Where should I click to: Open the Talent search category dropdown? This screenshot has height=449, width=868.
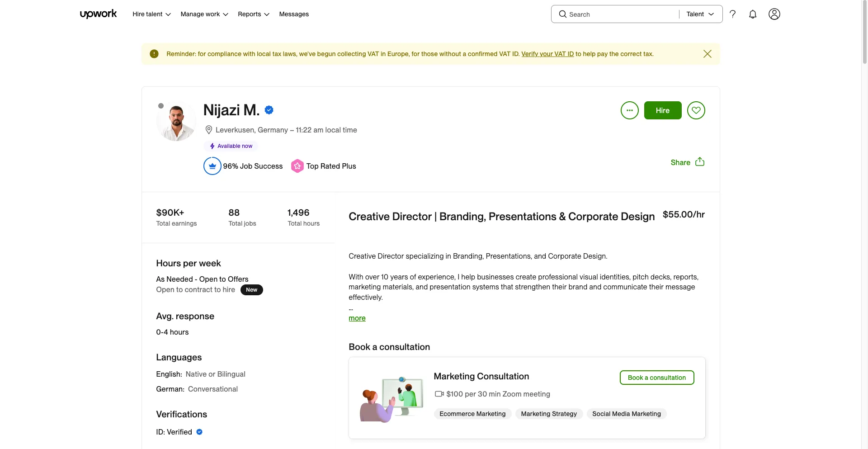coord(700,14)
